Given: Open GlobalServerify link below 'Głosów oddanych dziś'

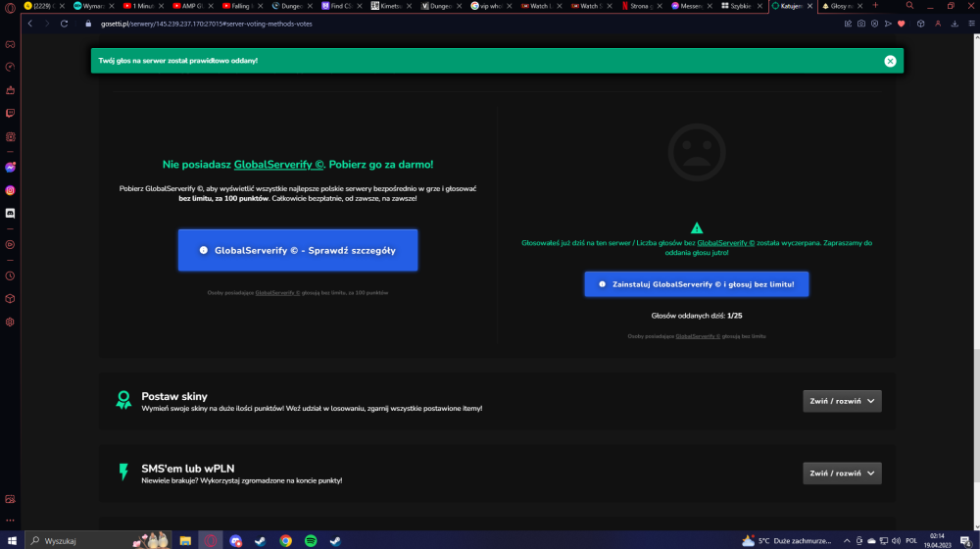Looking at the screenshot, I should [698, 336].
